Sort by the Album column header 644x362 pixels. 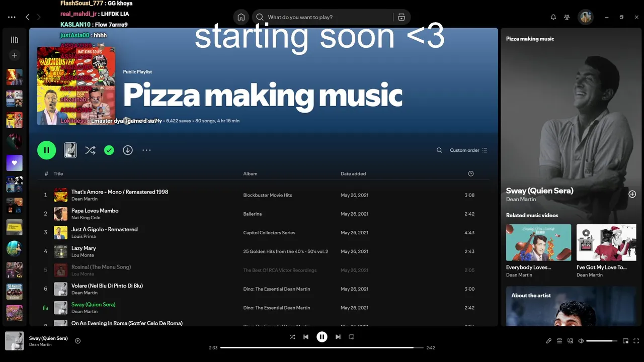pos(250,173)
